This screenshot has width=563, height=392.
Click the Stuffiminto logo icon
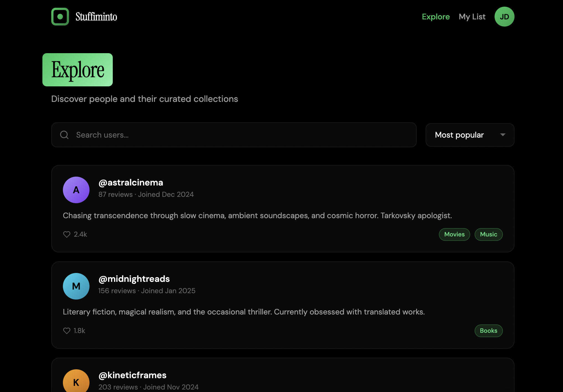pyautogui.click(x=60, y=16)
